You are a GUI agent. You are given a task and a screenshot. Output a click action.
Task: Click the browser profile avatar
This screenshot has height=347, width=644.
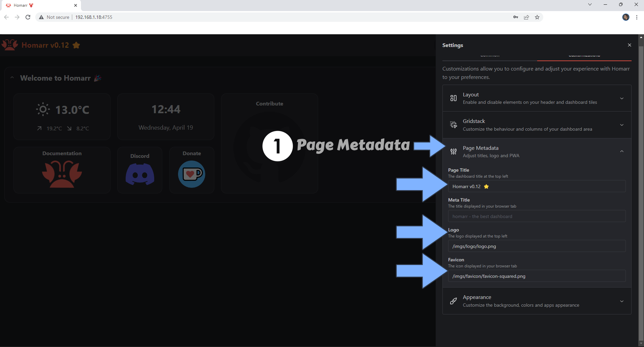pyautogui.click(x=626, y=17)
